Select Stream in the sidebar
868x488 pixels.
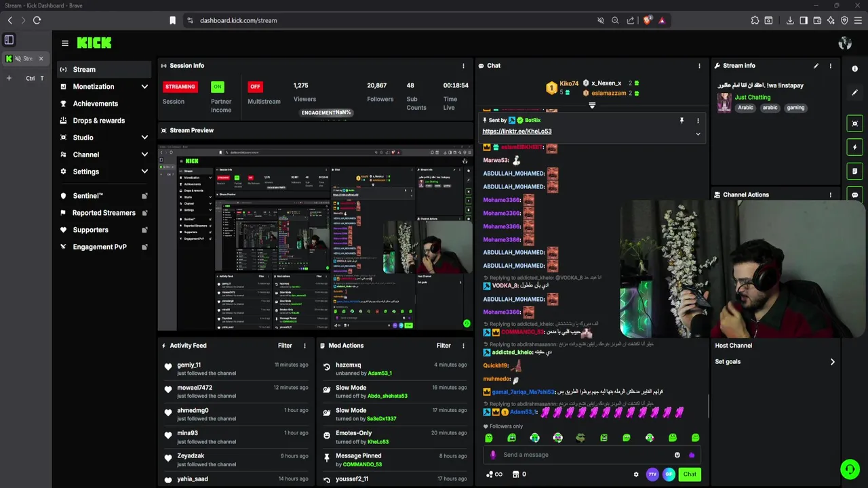pyautogui.click(x=103, y=70)
